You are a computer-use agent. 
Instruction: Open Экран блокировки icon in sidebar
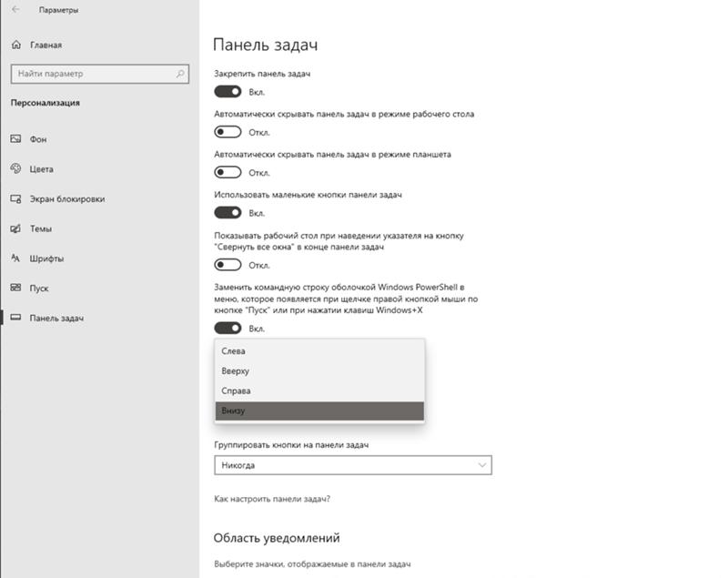(x=15, y=199)
